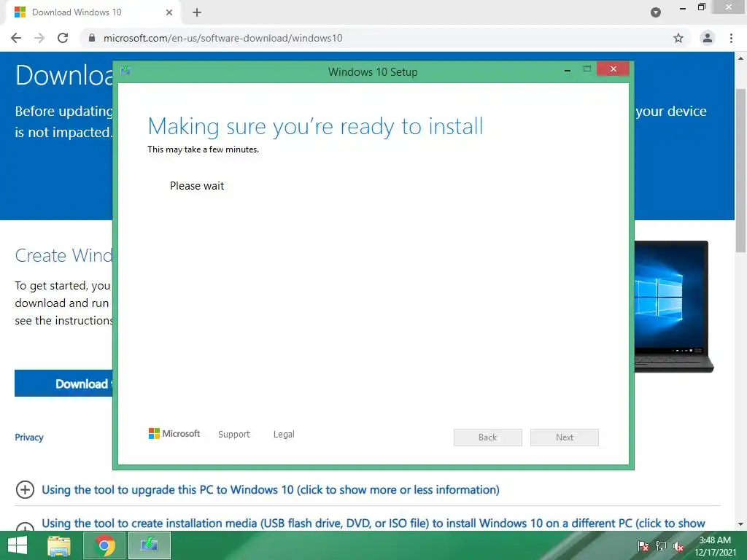Open 'Using the tool to create installation media' link
The width and height of the screenshot is (747, 560).
(x=373, y=524)
